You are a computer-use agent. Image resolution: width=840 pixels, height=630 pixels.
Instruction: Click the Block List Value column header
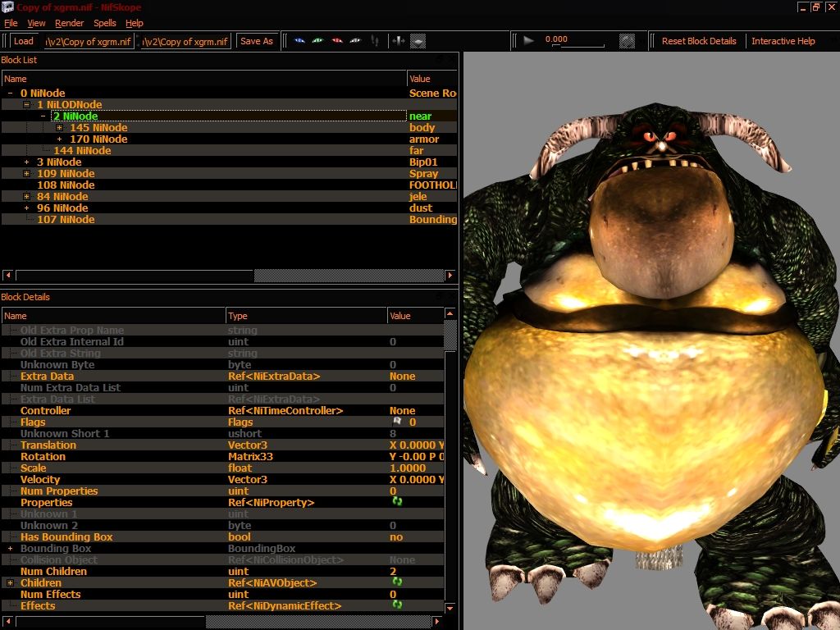coord(431,79)
